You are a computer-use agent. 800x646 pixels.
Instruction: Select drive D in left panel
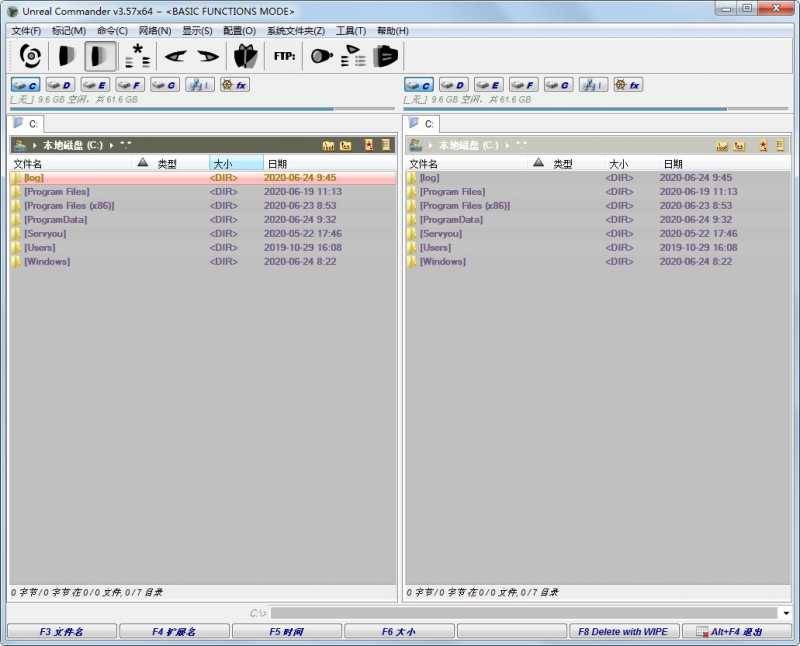[x=60, y=85]
